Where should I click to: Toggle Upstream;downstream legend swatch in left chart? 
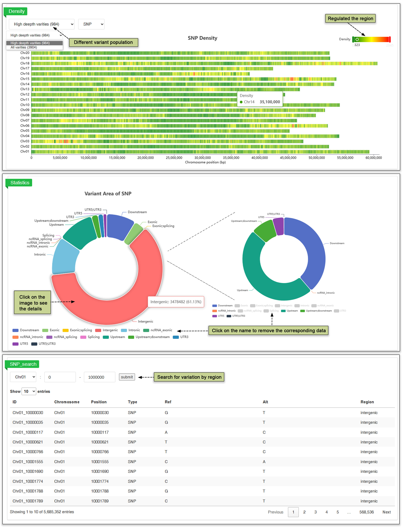131,337
